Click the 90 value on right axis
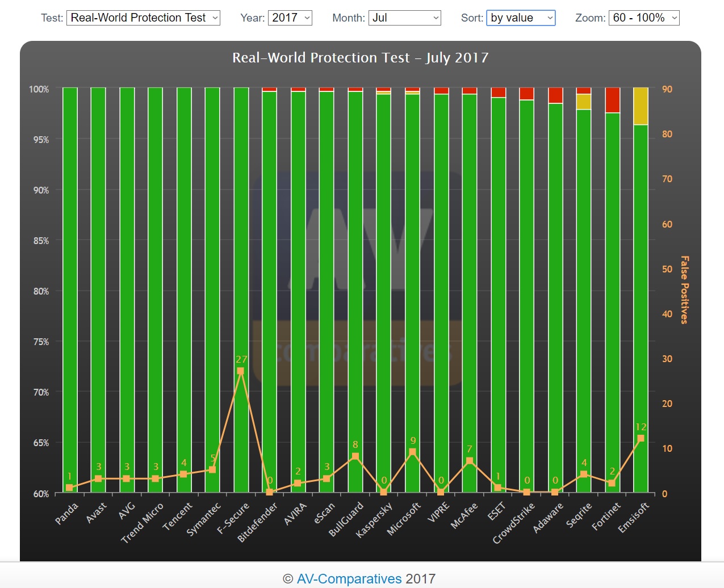 (x=667, y=89)
